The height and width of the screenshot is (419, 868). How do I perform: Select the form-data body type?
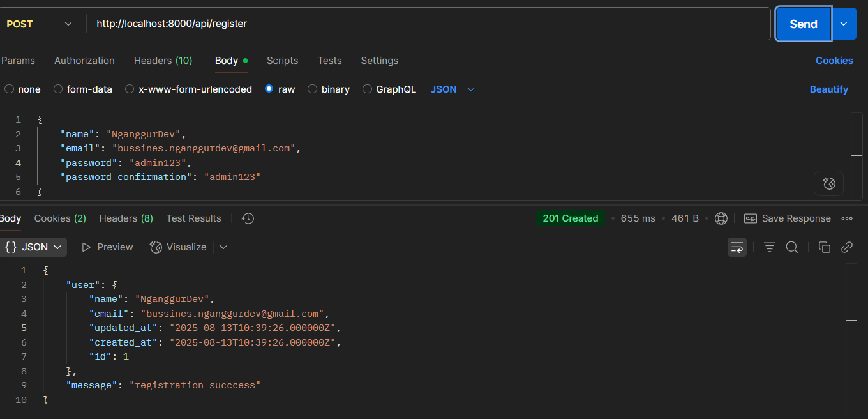pyautogui.click(x=83, y=89)
